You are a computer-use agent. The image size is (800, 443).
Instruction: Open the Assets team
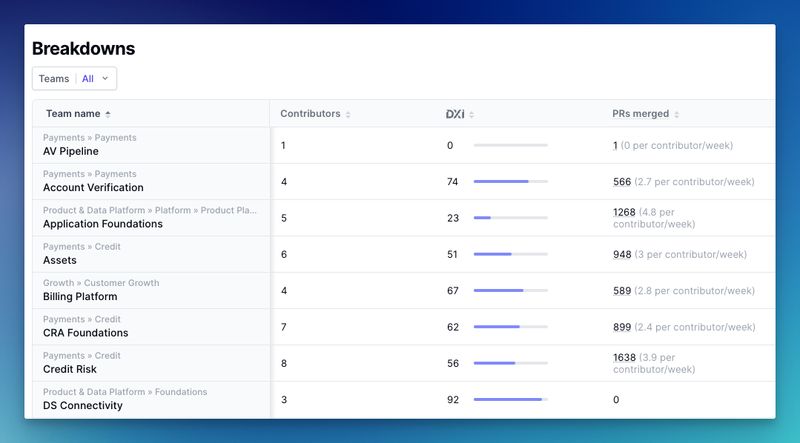60,260
